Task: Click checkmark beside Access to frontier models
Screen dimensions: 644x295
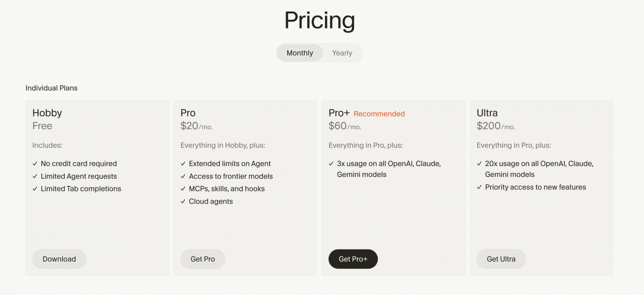Action: (x=183, y=176)
